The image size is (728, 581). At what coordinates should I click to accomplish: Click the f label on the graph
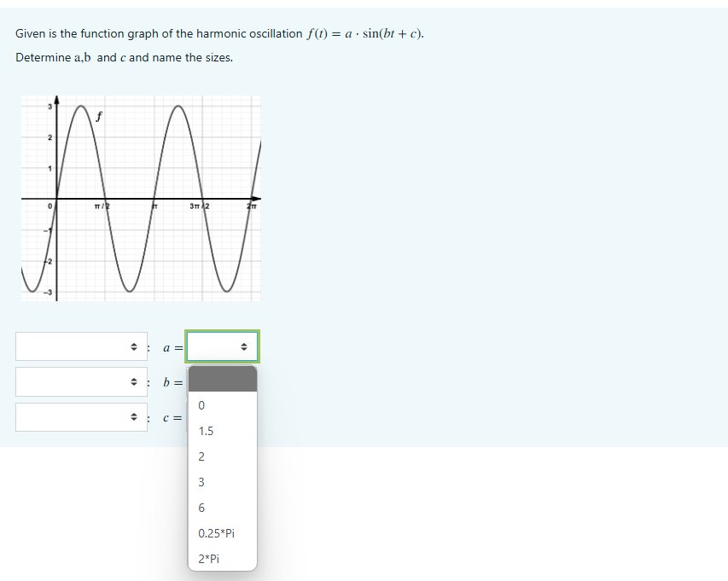point(97,116)
